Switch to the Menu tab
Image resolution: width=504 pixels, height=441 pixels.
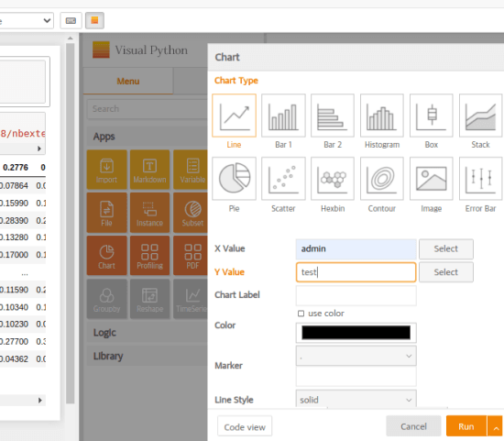point(128,81)
